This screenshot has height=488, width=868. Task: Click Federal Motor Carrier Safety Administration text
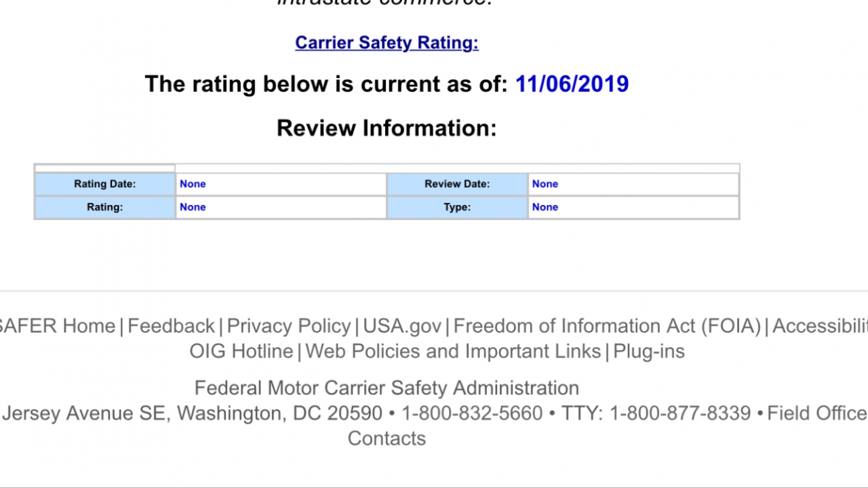(x=387, y=388)
